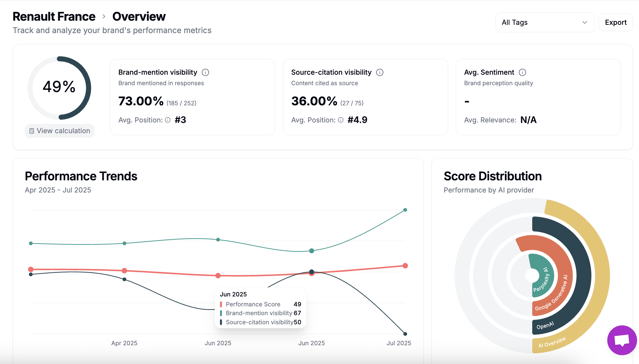Viewport: 639px width, 364px height.
Task: Click second Jun 2025 brand-mention green point
Action: [311, 251]
